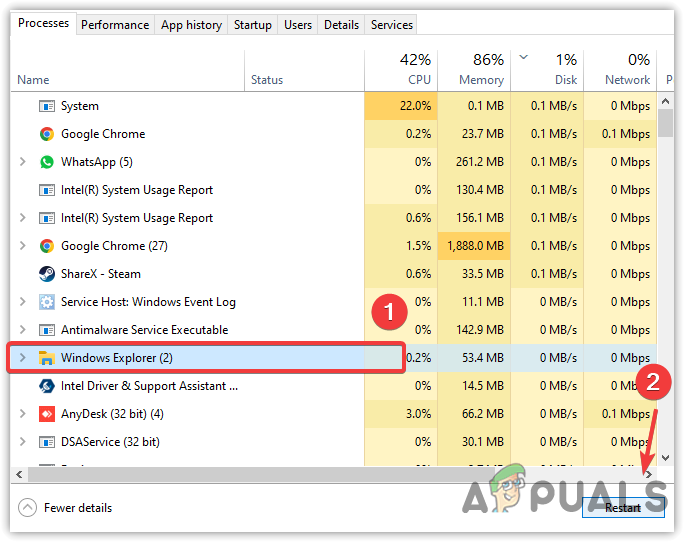This screenshot has height=542, width=684.
Task: Click the expandable Intel(R) System Usage Report icon (156.1 MB)
Action: (x=47, y=218)
